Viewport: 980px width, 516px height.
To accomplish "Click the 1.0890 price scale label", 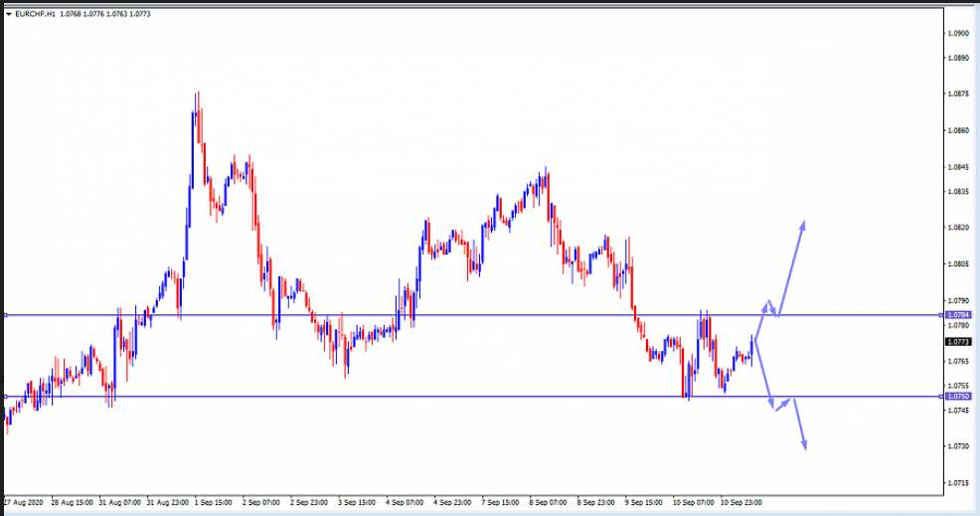I will coord(959,58).
